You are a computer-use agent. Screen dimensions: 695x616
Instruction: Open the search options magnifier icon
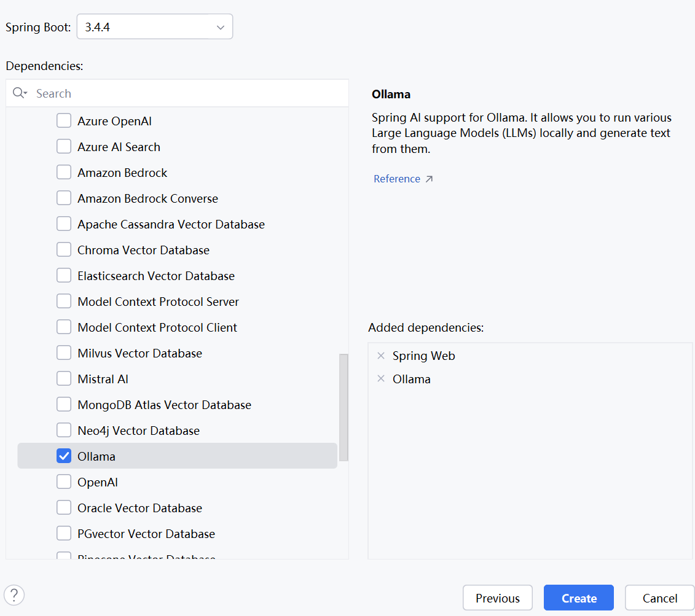[20, 93]
